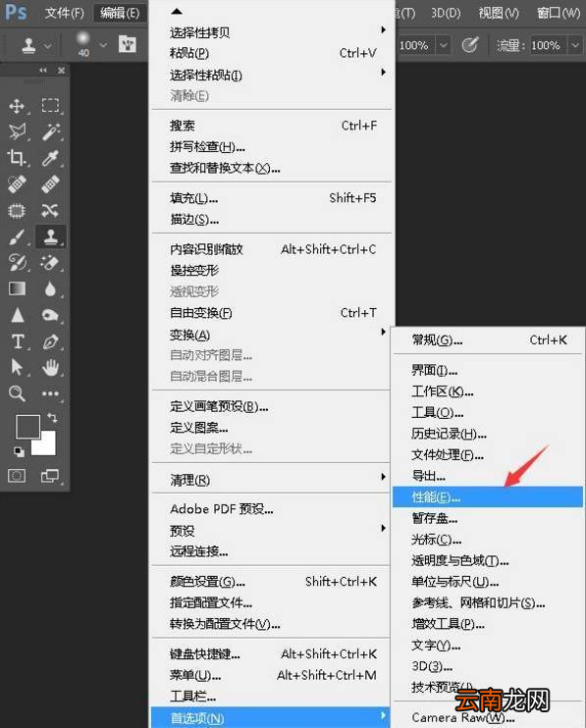Swap foreground and background colors
Image resolution: width=586 pixels, height=728 pixels.
[52, 418]
